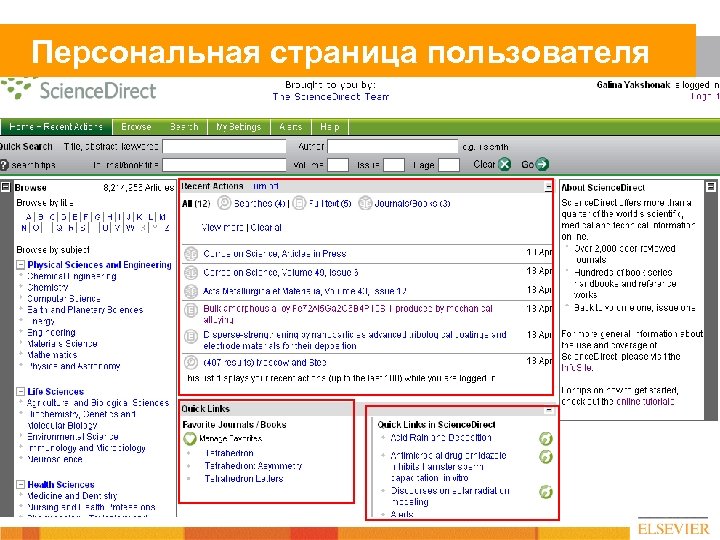This screenshot has width=720, height=540.
Task: Click green refresh icon next to Acid Rain and Deposition
Action: coord(546,439)
